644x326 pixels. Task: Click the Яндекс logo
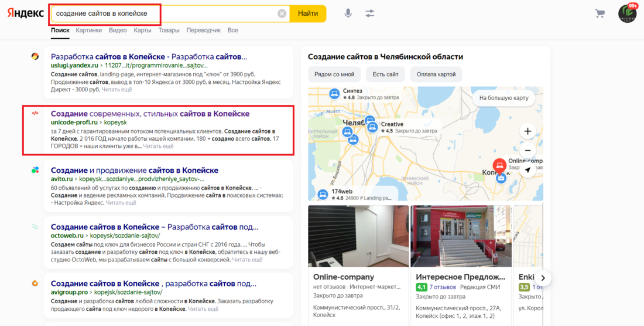point(25,13)
